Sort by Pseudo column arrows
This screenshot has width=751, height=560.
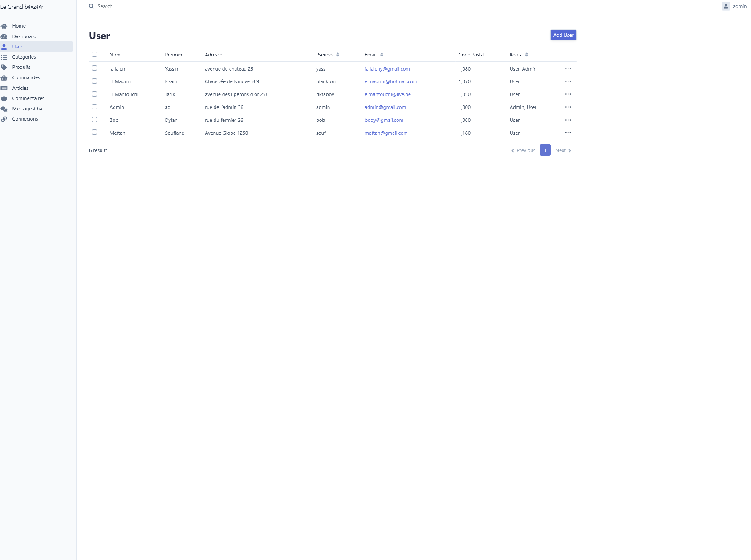(337, 55)
